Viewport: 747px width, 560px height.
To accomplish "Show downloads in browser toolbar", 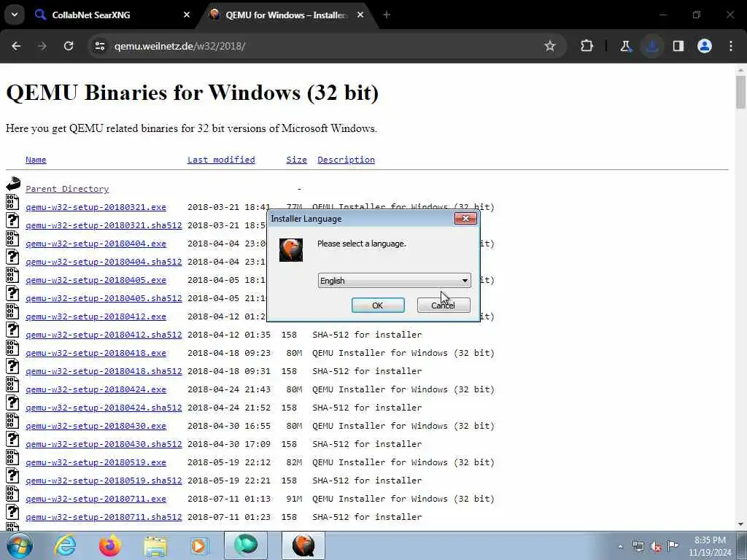I will click(651, 46).
